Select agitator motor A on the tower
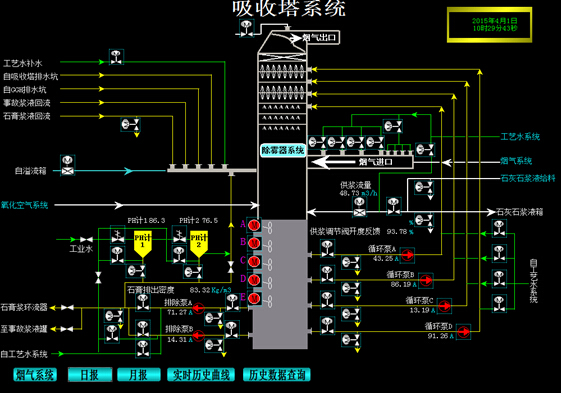The image size is (561, 393). click(254, 225)
